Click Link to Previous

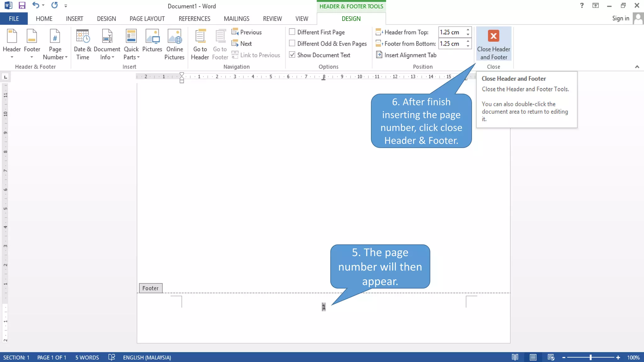[x=256, y=55]
